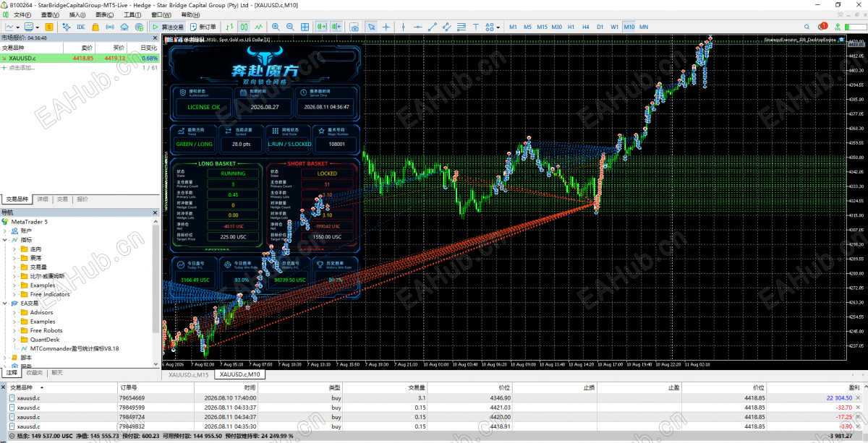Viewport: 868px width, 443px height.
Task: Open the profiles dropdown arrow
Action: [37, 27]
